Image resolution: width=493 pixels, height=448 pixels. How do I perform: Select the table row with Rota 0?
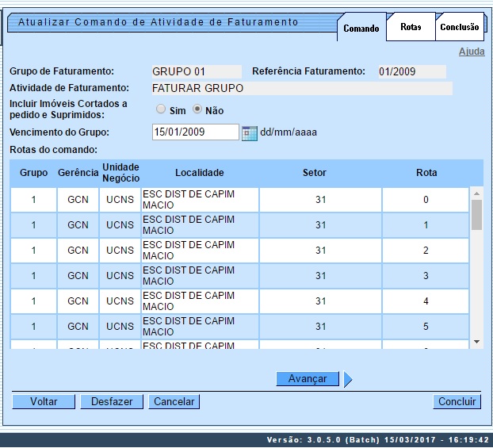coord(238,200)
